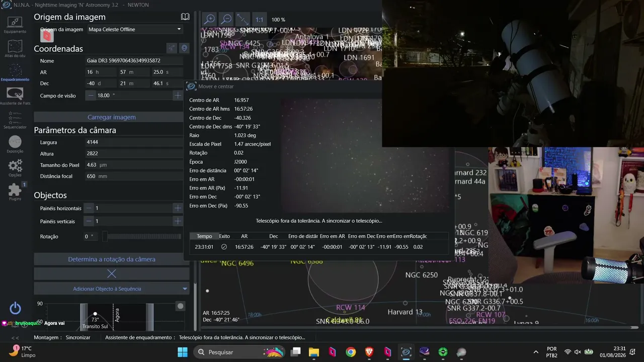The image size is (644, 362).
Task: Expand the Adicionar Objecto à Sequência arrow
Action: [185, 289]
